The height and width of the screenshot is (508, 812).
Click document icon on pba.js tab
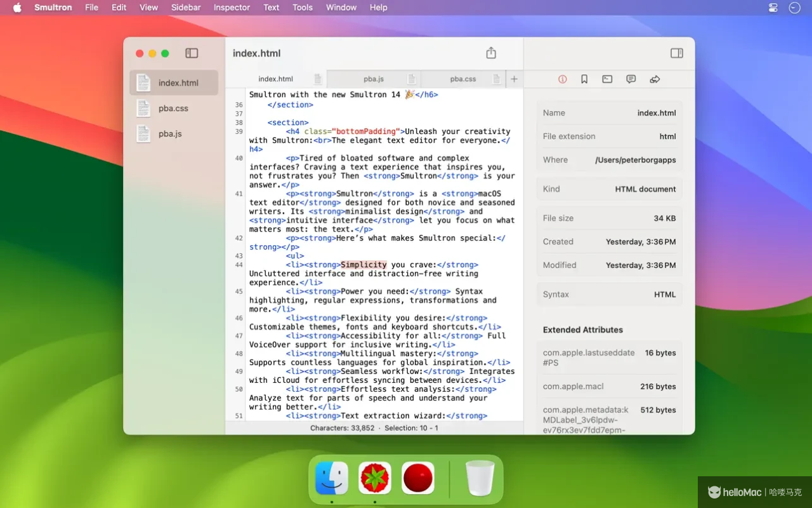click(411, 79)
